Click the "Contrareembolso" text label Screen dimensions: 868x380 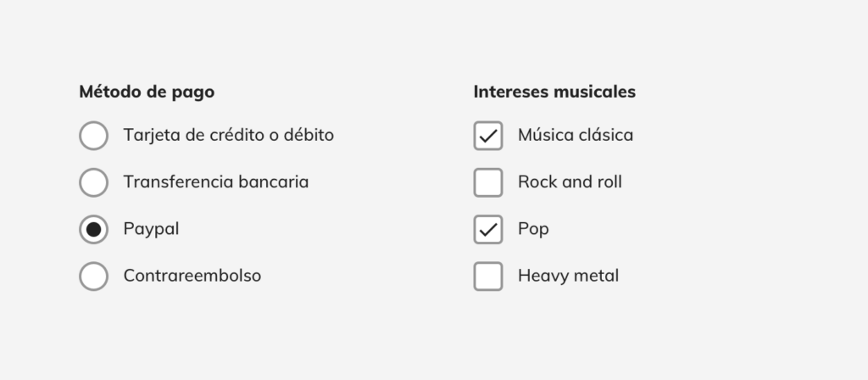point(192,276)
